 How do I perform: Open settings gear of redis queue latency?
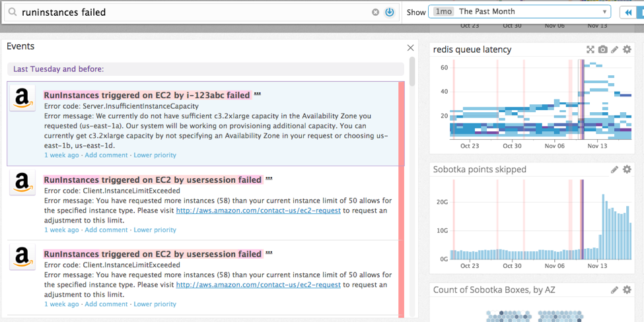coord(627,49)
